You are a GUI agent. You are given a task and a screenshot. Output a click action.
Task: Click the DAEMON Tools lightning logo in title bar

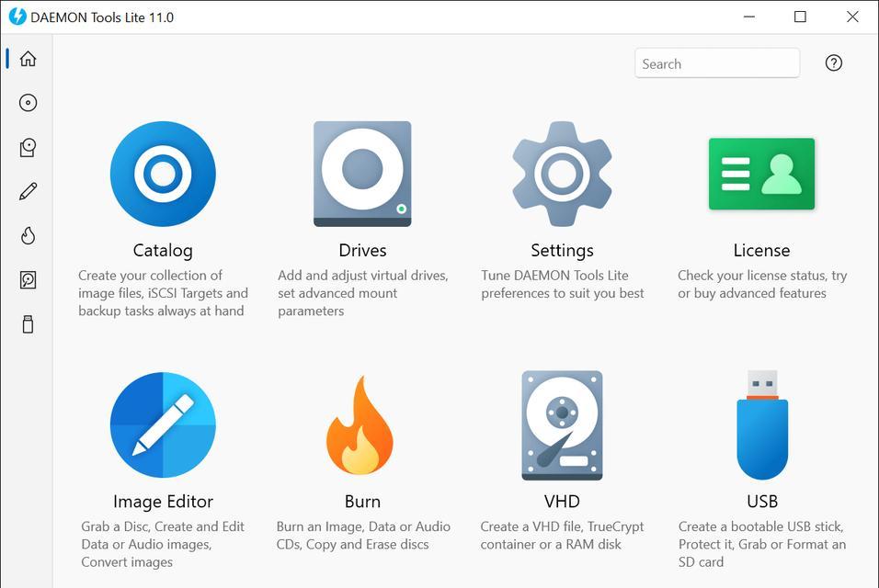(17, 17)
